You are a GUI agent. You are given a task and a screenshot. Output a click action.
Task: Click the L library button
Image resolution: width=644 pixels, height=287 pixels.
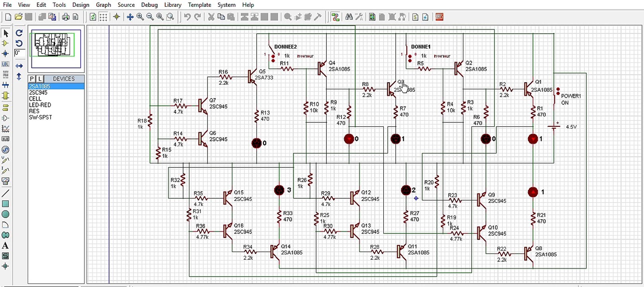coord(39,79)
